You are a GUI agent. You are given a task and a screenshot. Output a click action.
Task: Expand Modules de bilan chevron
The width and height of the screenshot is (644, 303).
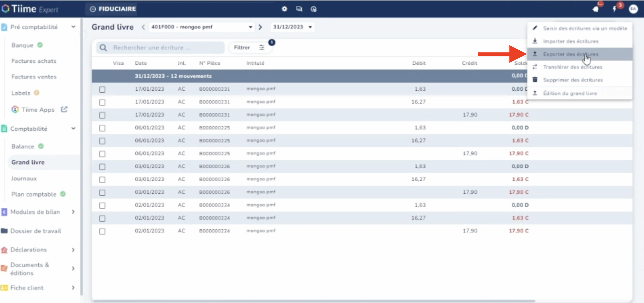pos(73,212)
